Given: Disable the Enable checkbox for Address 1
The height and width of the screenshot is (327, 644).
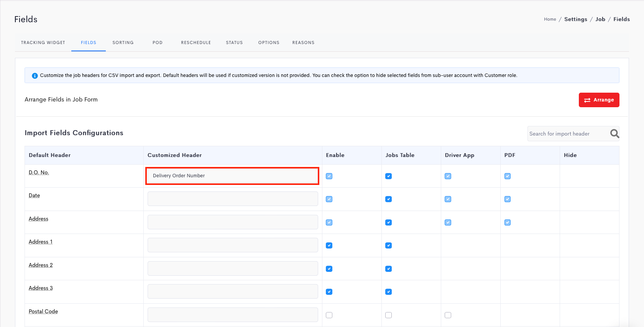Looking at the screenshot, I should 329,245.
